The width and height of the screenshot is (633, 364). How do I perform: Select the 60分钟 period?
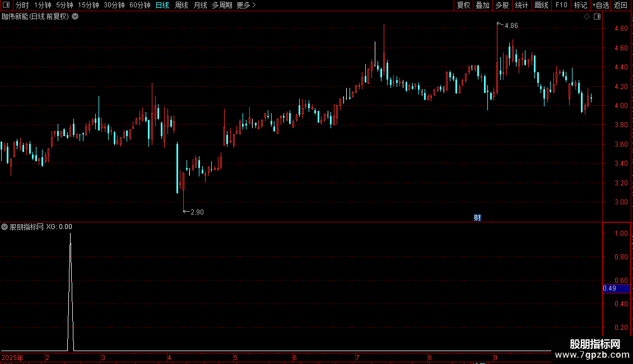(139, 5)
